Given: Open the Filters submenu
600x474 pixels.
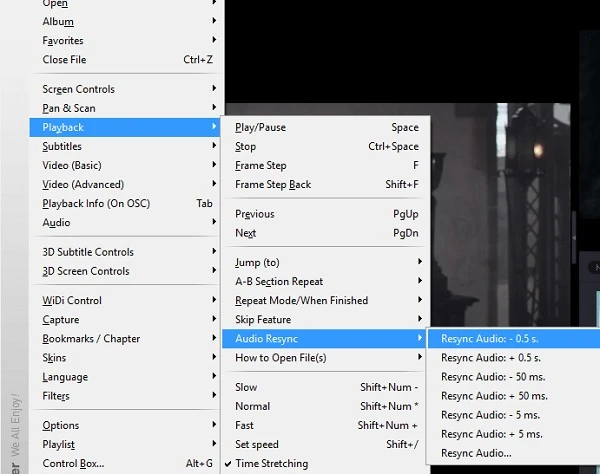Looking at the screenshot, I should [x=124, y=396].
